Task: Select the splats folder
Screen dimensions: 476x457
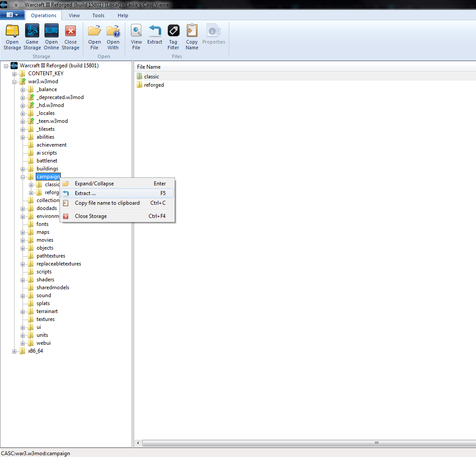Action: (43, 303)
